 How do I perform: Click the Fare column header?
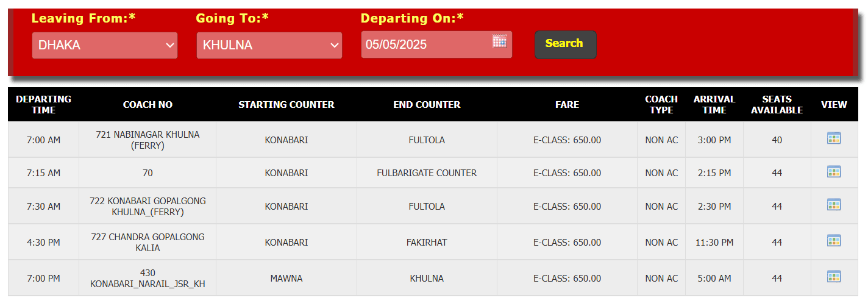pos(567,104)
